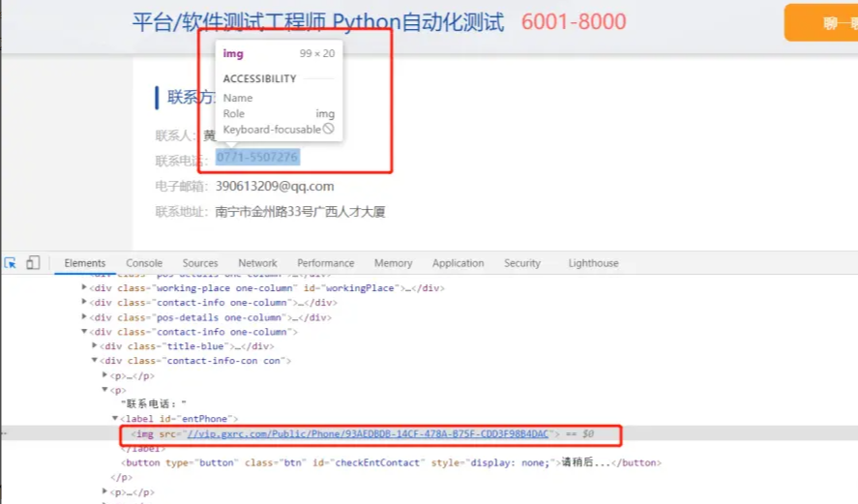This screenshot has width=858, height=504.
Task: Click the email address 390613209@qq.com
Action: 275,186
